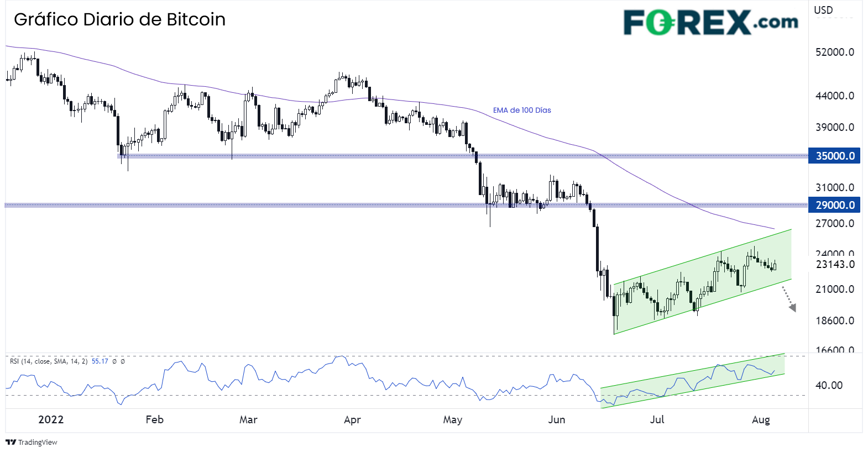Click the Feb time axis label
This screenshot has height=452, width=868.
(155, 419)
